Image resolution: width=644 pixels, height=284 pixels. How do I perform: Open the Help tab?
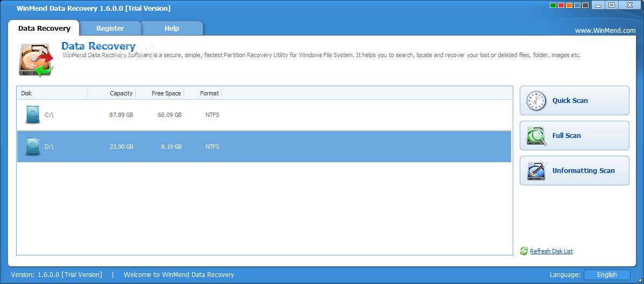pyautogui.click(x=172, y=29)
